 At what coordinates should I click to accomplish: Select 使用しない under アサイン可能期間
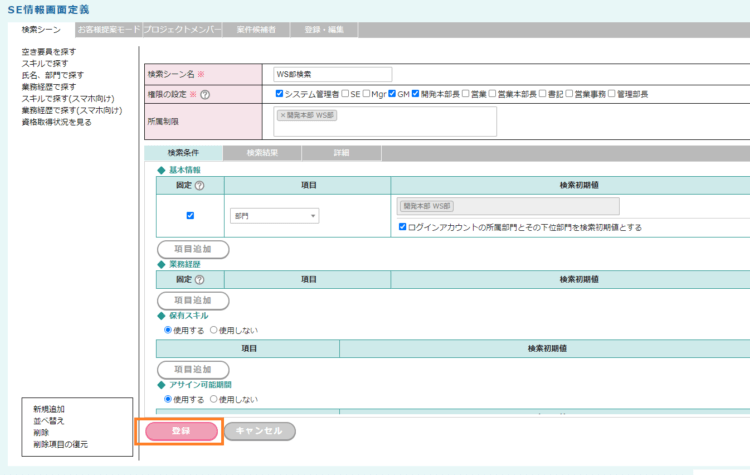point(214,398)
